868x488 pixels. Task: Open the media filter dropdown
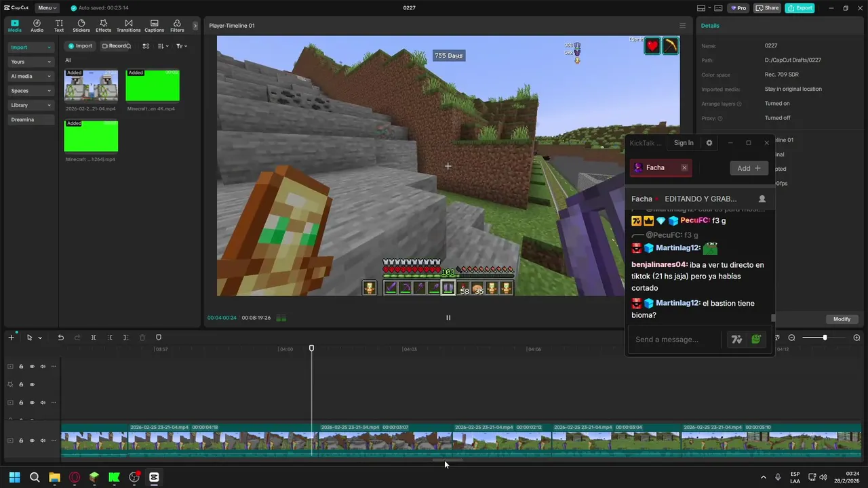tap(181, 46)
